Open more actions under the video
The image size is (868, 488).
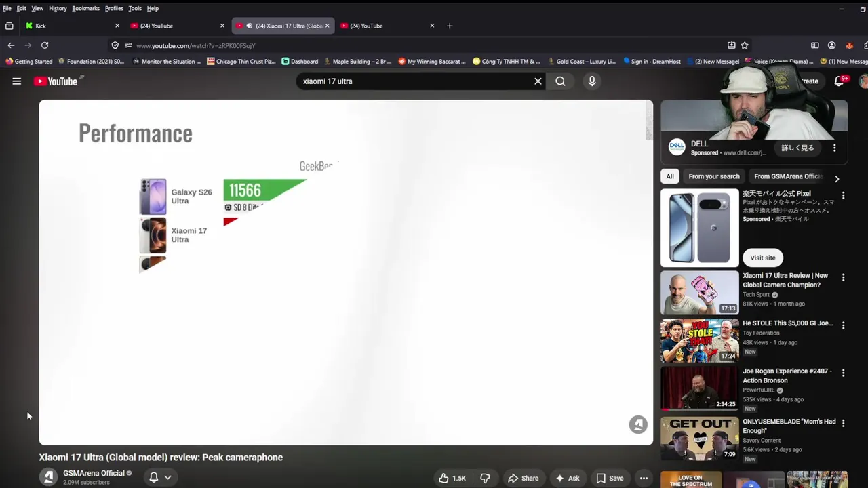(x=644, y=478)
